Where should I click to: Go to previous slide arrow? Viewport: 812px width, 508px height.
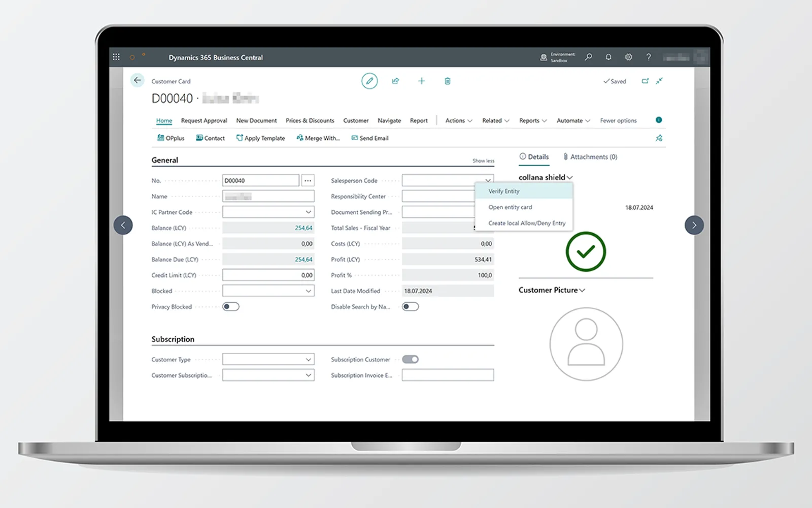coord(123,225)
